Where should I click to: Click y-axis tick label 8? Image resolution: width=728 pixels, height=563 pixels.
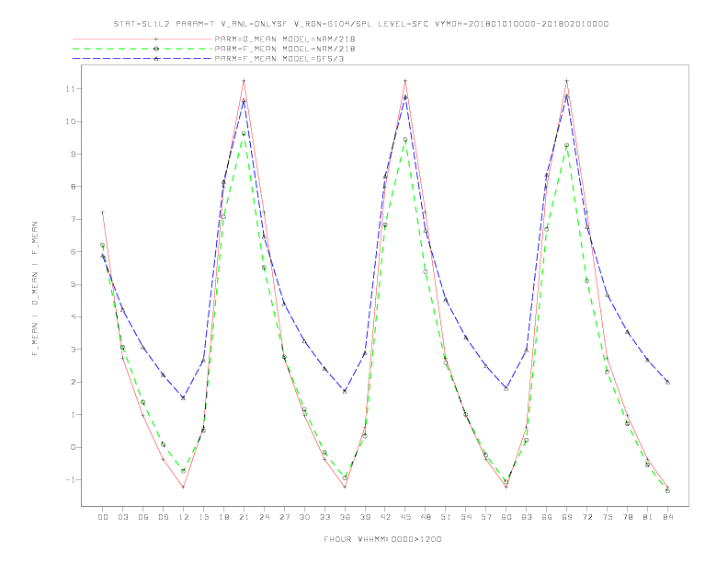[x=74, y=187]
